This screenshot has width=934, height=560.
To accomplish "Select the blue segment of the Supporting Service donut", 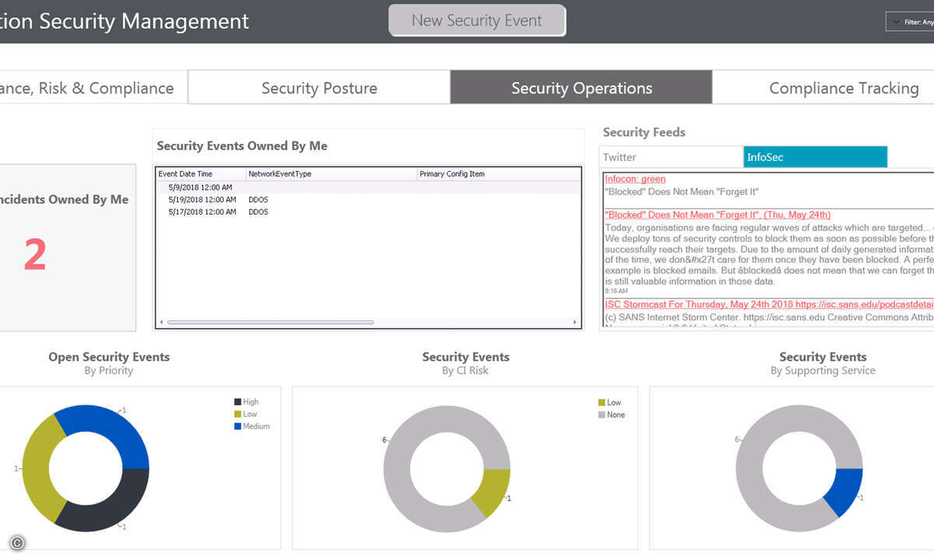I will [846, 491].
